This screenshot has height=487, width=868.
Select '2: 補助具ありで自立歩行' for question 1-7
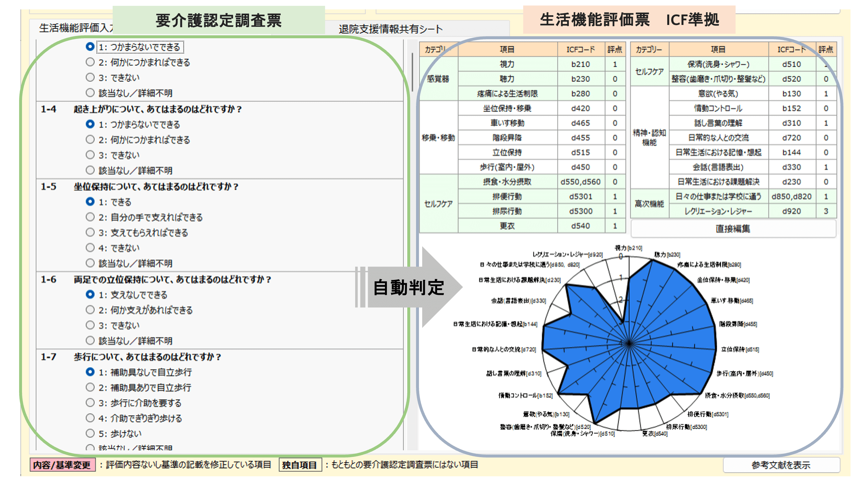(x=90, y=388)
